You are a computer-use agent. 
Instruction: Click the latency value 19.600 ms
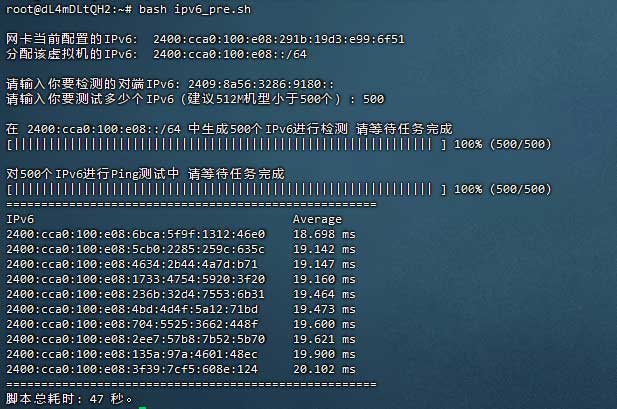click(x=324, y=324)
